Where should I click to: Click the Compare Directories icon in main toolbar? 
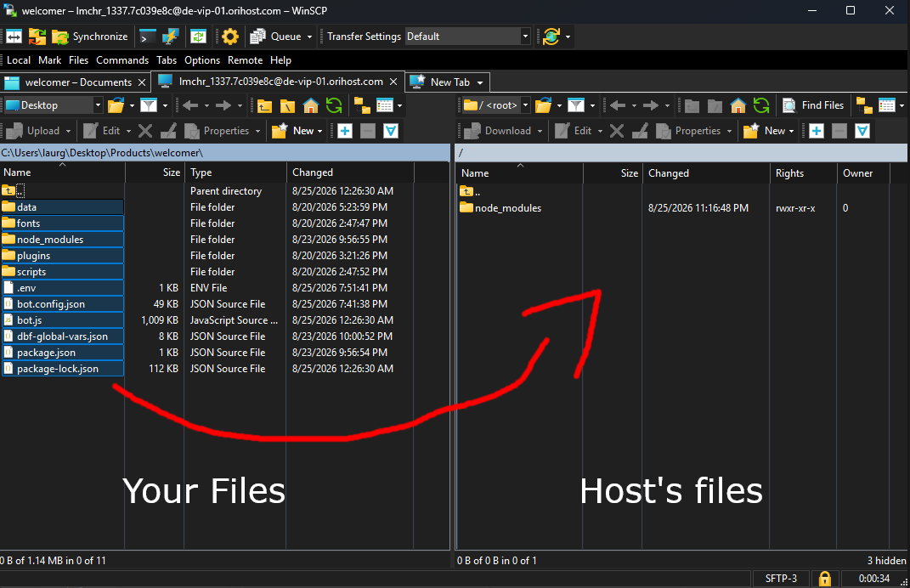point(14,37)
